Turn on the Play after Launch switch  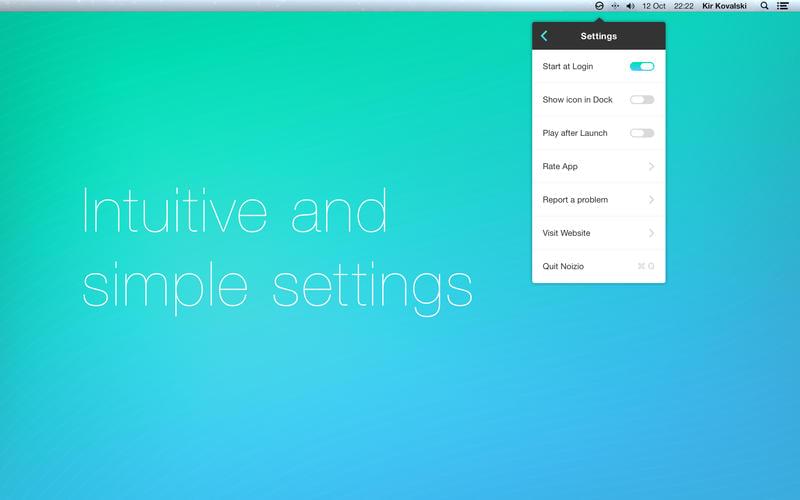(x=642, y=133)
